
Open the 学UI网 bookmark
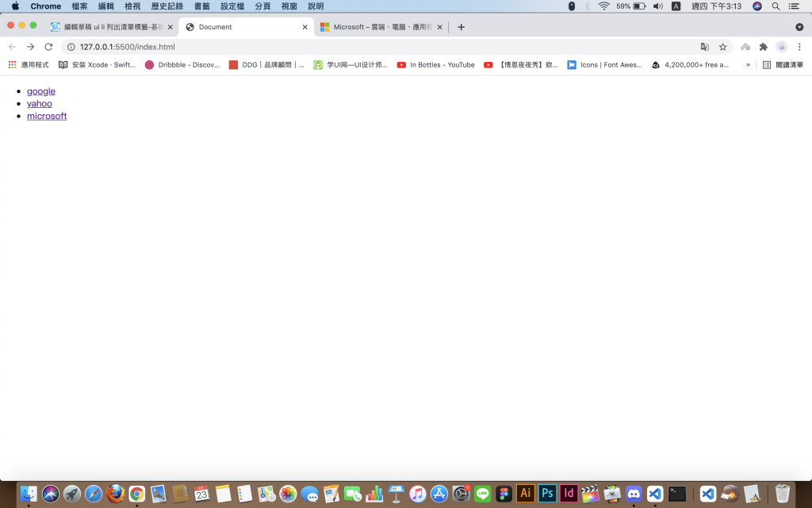(350, 65)
